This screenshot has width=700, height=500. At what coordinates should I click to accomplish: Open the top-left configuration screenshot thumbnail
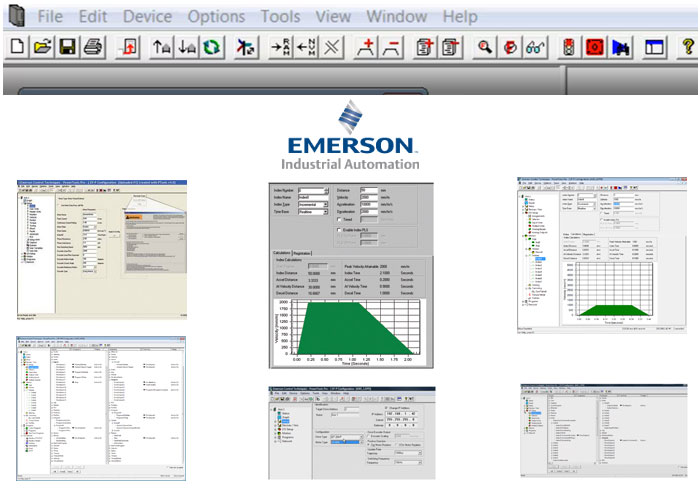click(x=102, y=250)
